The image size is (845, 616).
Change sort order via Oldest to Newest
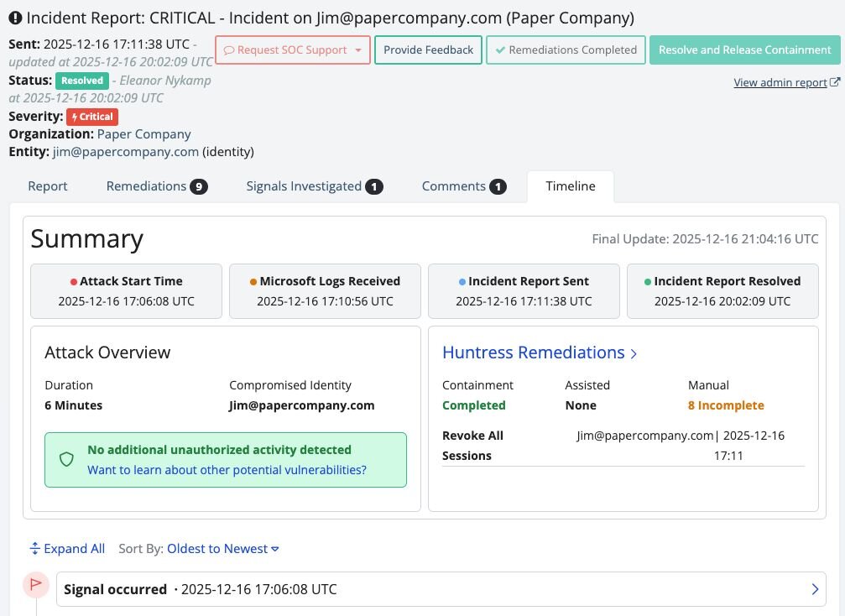tap(222, 549)
